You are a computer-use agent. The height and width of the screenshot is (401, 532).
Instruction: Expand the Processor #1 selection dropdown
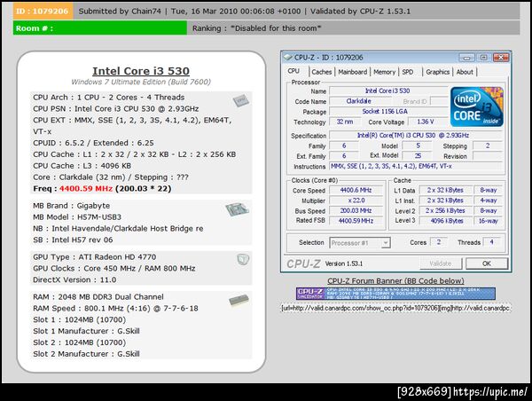(385, 243)
